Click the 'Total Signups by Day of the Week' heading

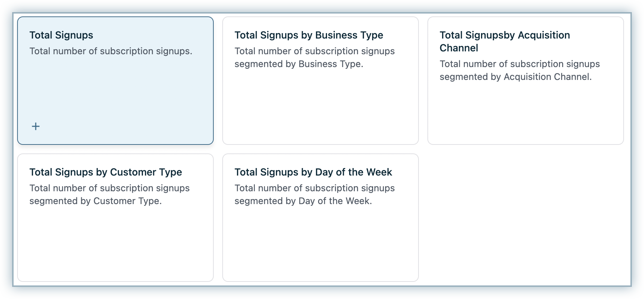313,172
